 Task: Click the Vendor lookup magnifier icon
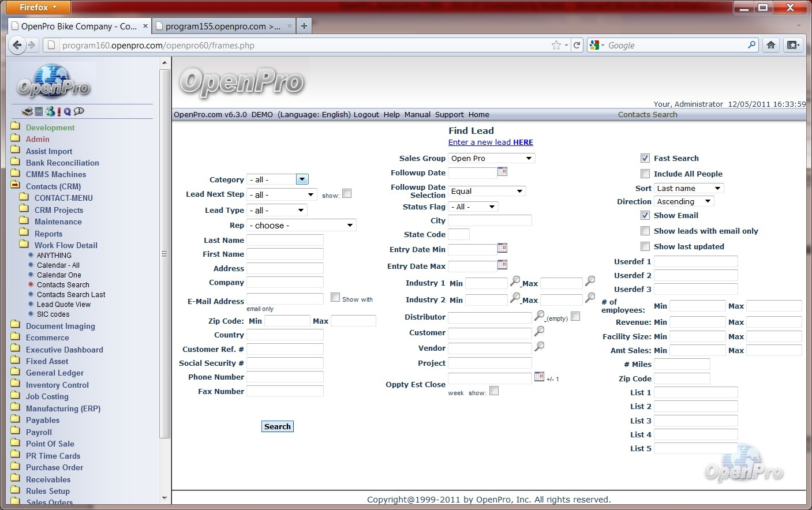click(x=540, y=347)
